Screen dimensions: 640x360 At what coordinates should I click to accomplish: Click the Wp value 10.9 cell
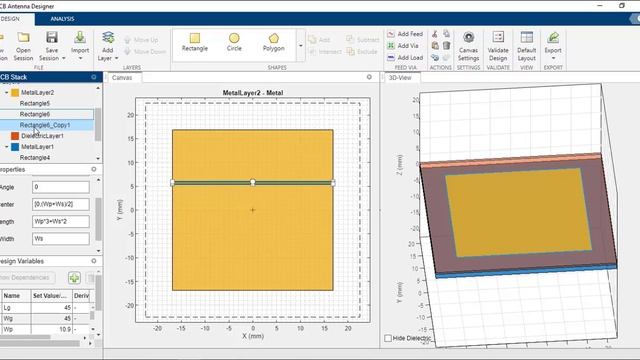click(x=51, y=329)
